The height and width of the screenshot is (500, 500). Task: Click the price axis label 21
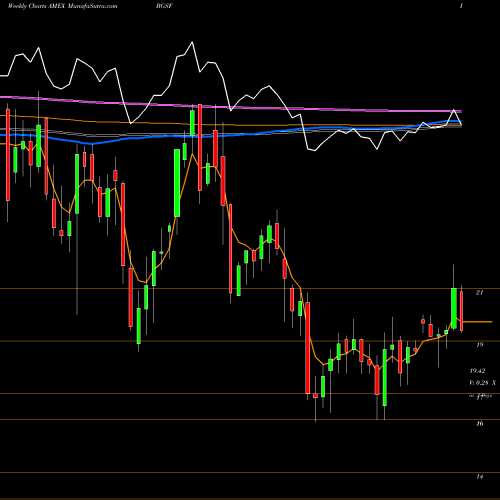479,292
